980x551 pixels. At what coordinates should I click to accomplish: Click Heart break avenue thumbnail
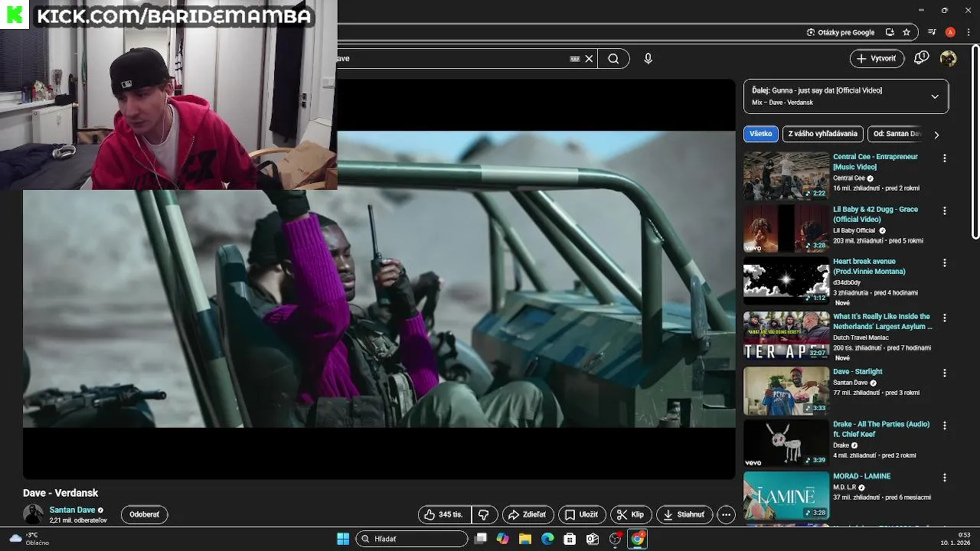coord(786,280)
